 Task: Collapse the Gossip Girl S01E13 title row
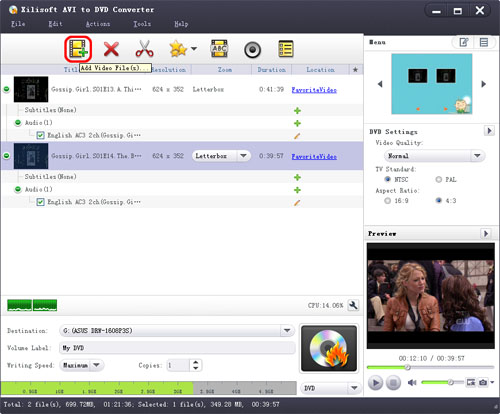(6, 89)
